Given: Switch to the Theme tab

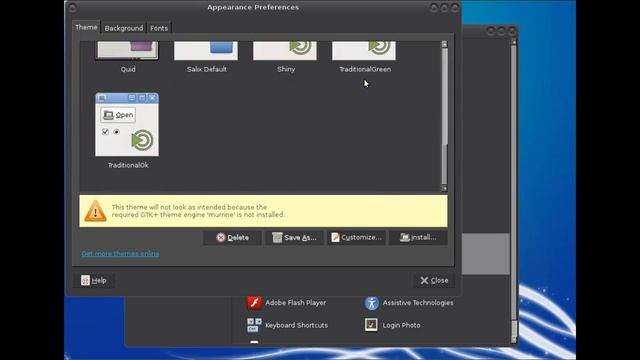Looking at the screenshot, I should click(x=86, y=27).
